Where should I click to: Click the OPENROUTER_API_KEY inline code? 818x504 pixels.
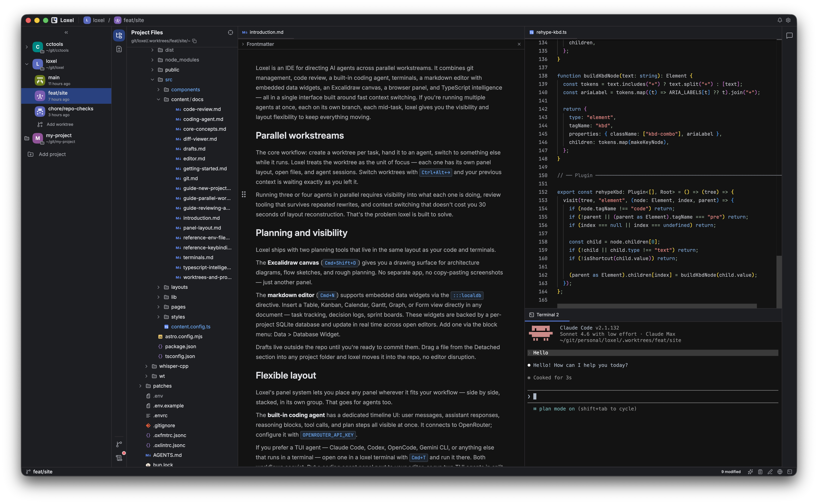click(x=328, y=435)
